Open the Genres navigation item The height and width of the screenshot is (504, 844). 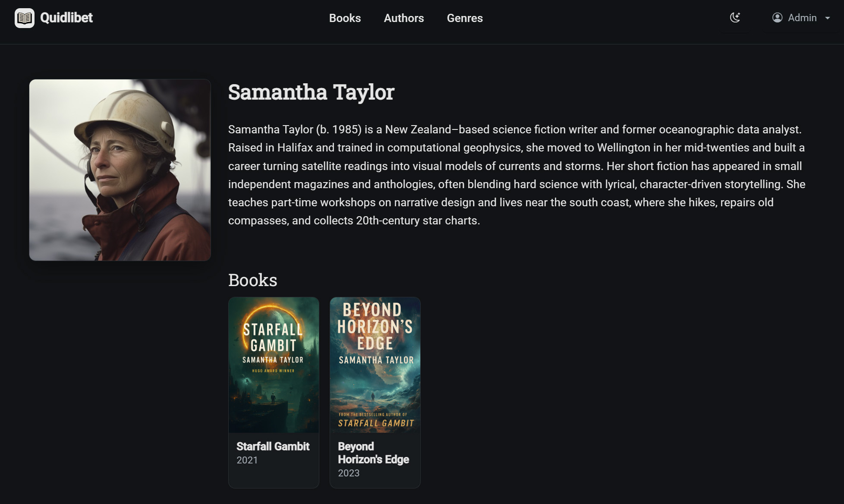(x=464, y=18)
